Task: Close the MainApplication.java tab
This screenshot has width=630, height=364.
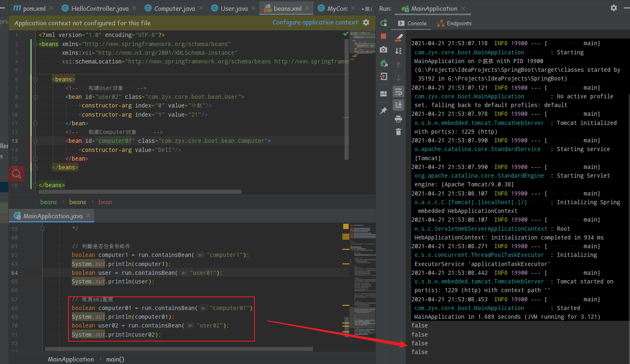Action: pyautogui.click(x=88, y=215)
